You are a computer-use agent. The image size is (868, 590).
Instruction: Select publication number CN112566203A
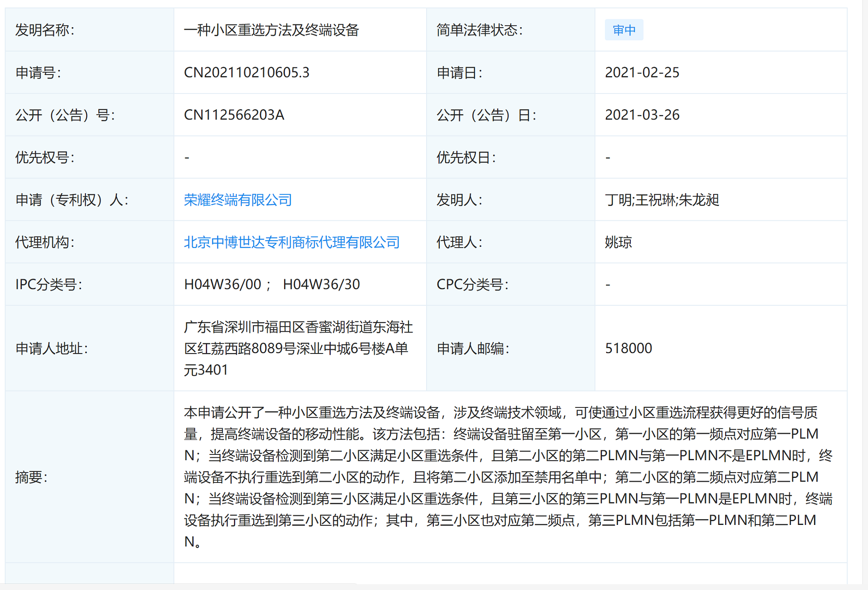coord(234,115)
